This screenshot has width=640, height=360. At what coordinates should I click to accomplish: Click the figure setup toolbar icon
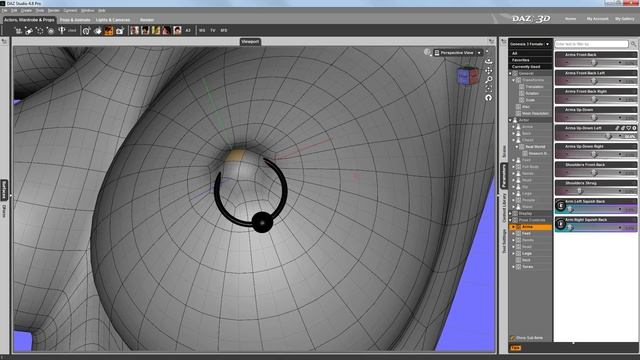coord(62,31)
